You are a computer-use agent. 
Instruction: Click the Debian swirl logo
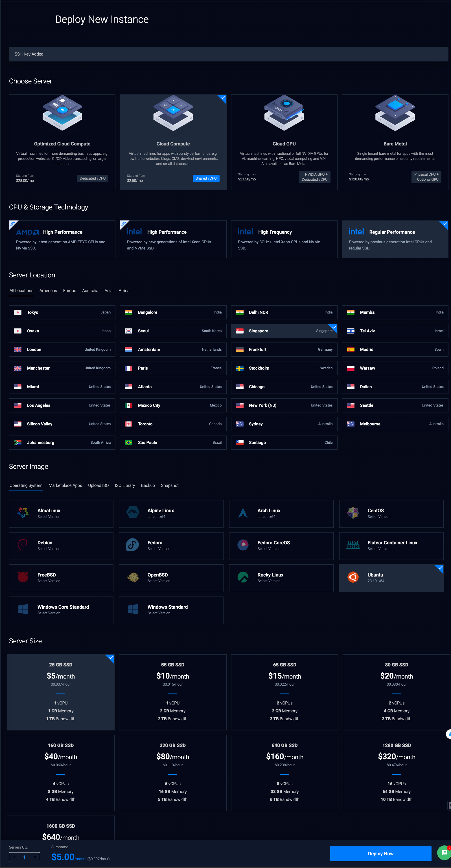(23, 545)
